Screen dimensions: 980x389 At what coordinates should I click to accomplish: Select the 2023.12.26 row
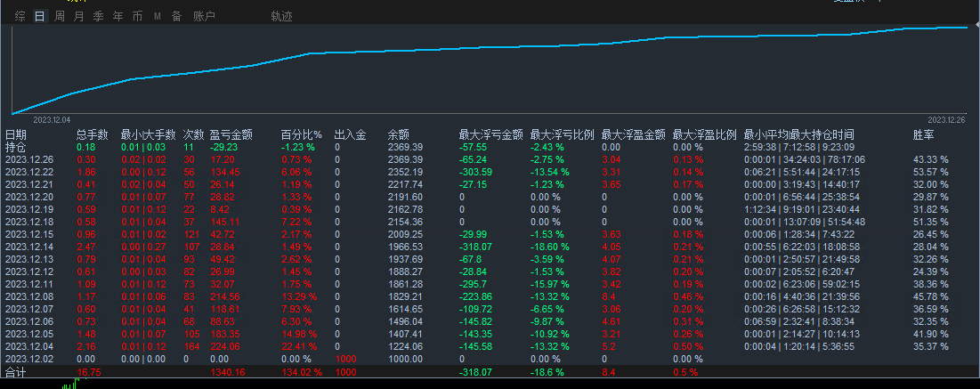coord(29,159)
